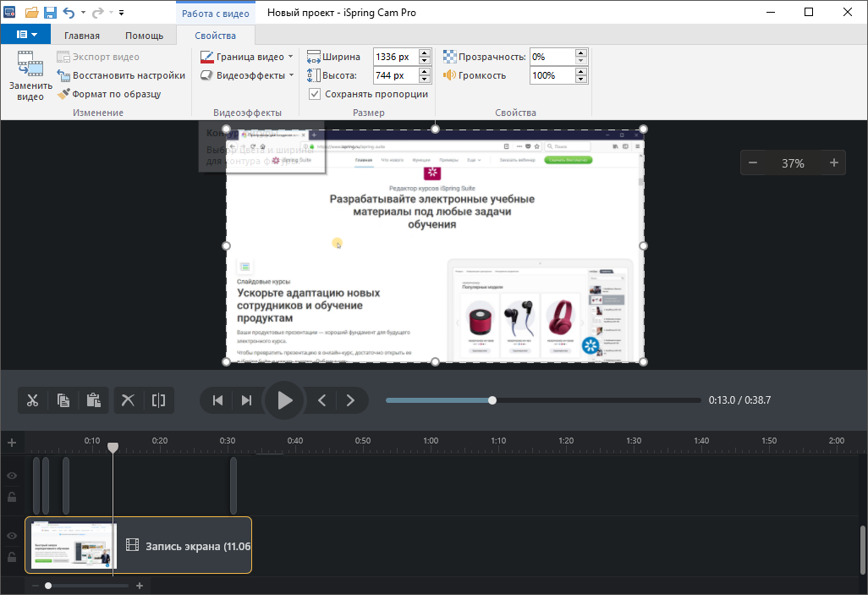Restore video settings (Восстановить настройки)
868x595 pixels.
point(121,75)
